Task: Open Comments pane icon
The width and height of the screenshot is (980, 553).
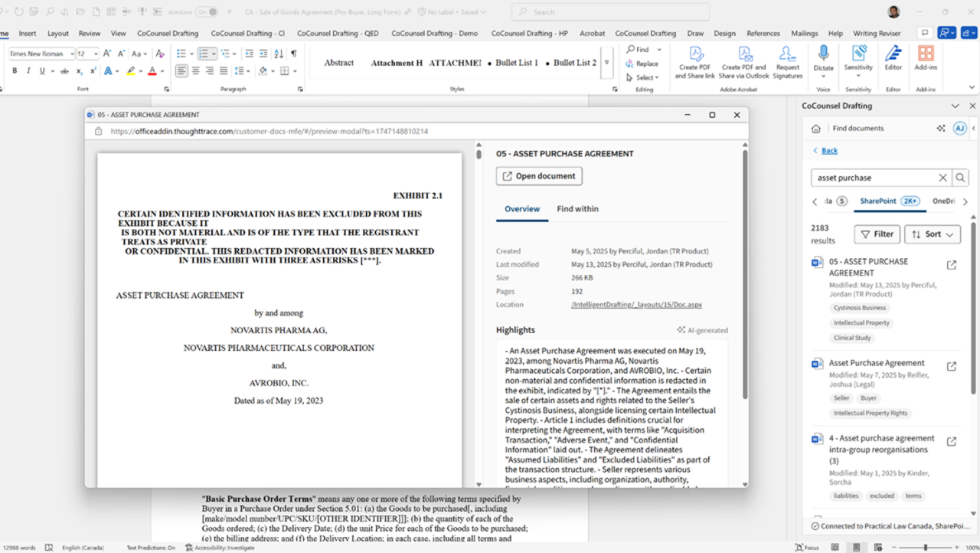Action: click(x=925, y=33)
